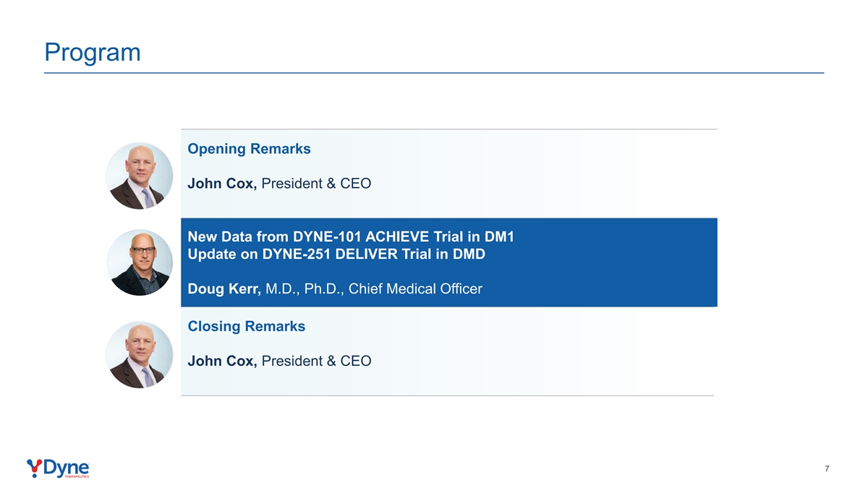The width and height of the screenshot is (868, 488).
Task: Click the Opening Remarks heading
Action: (x=249, y=149)
